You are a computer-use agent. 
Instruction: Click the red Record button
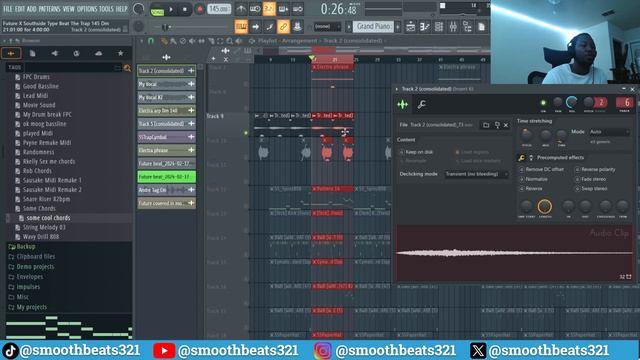[x=199, y=9]
